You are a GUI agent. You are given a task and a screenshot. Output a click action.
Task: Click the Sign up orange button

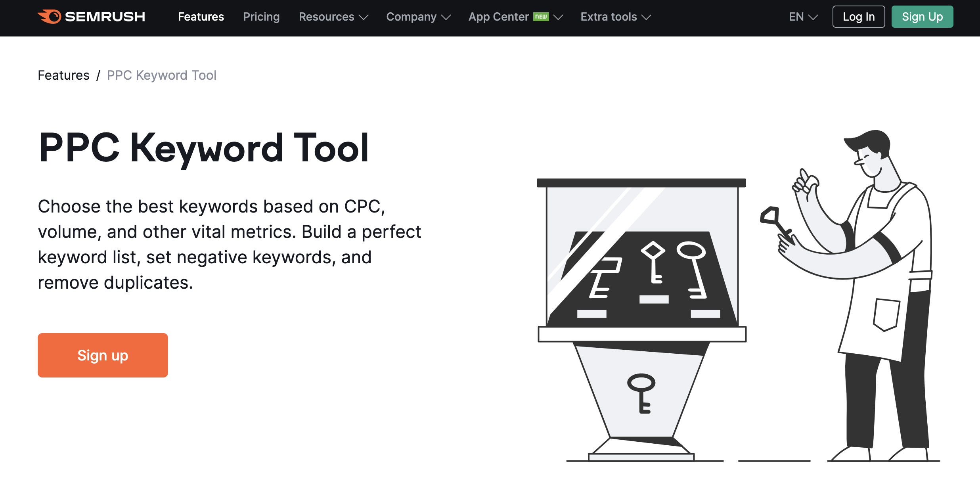pyautogui.click(x=103, y=355)
